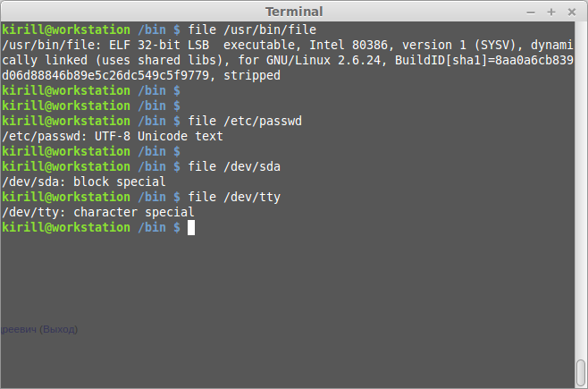Click the "/dev/tty: character special" output line
The height and width of the screenshot is (389, 588).
(98, 212)
